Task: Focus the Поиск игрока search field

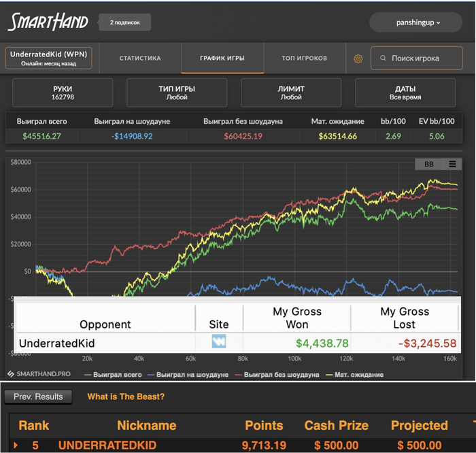Action: point(416,58)
